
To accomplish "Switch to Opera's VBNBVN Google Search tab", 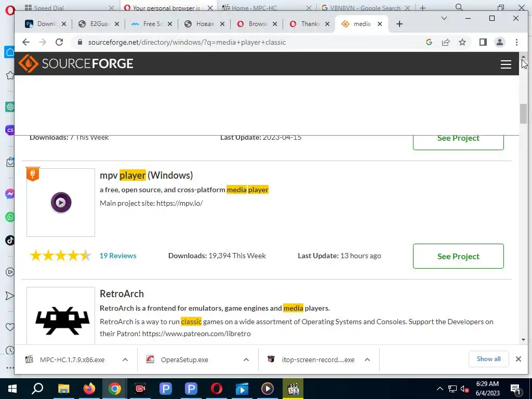I will coord(365,8).
